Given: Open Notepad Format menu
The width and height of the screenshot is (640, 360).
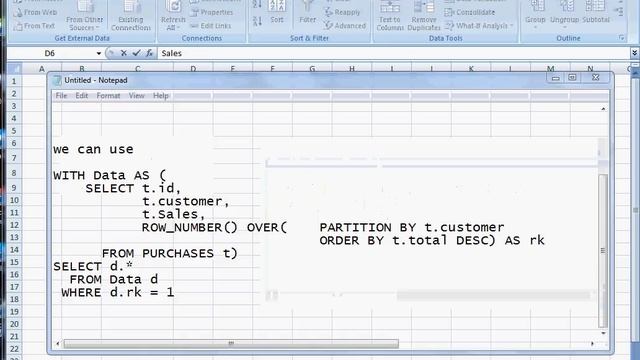Looking at the screenshot, I should pyautogui.click(x=108, y=96).
